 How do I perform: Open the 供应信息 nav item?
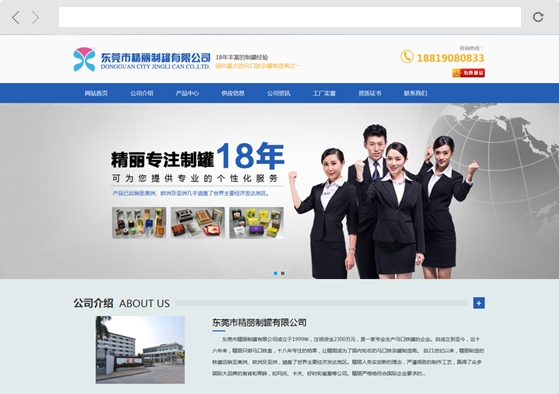click(x=233, y=93)
